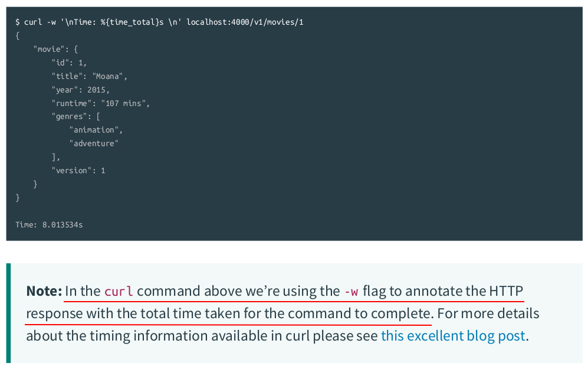Click the localhost:4000/v1/movies/1 URL in the command

click(245, 22)
